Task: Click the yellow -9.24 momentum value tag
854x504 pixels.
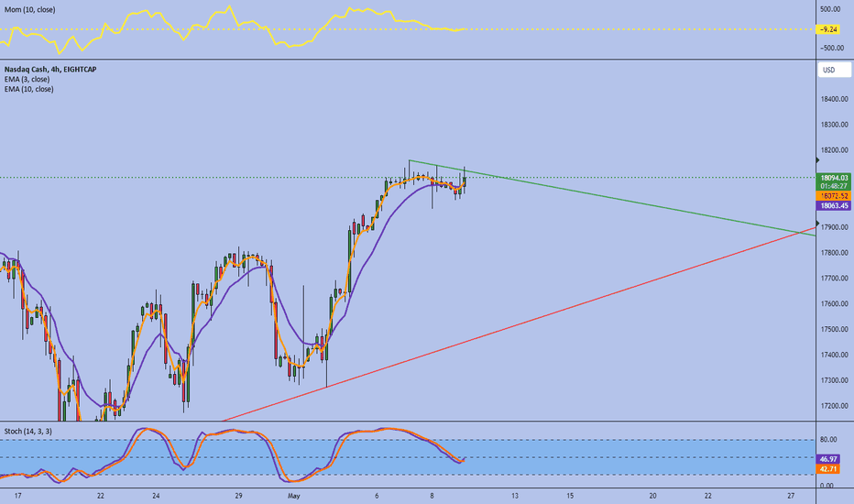Action: click(827, 29)
